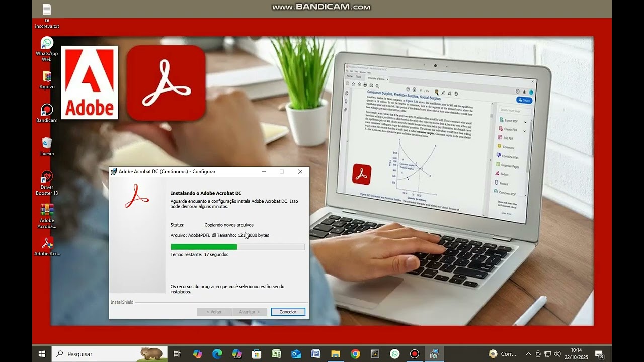The image size is (644, 362).
Task: Select the Aquivo archive desktop icon
Action: (x=47, y=79)
